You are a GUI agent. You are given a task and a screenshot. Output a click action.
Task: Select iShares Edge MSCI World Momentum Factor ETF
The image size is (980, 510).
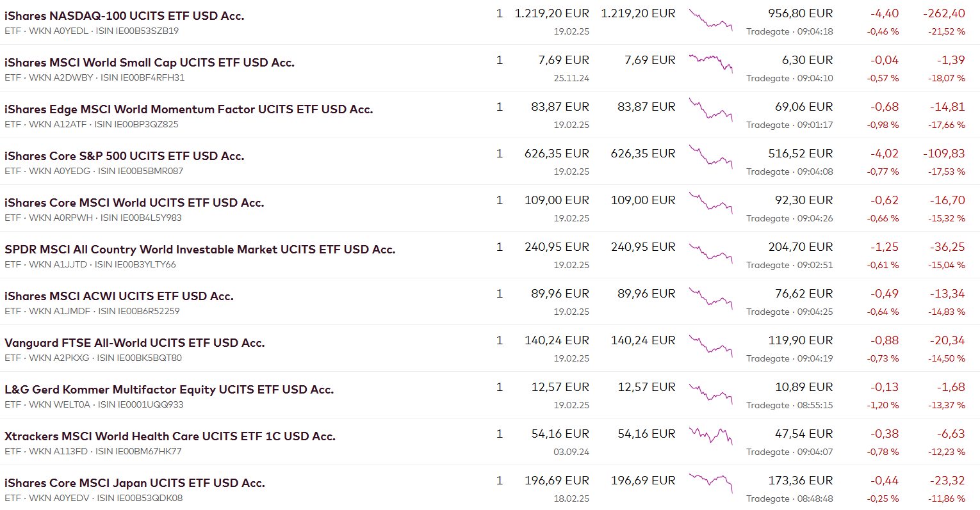[x=188, y=109]
